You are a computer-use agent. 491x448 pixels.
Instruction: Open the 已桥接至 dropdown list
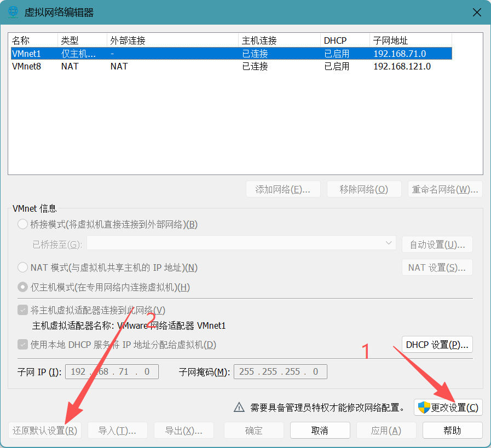pyautogui.click(x=241, y=243)
